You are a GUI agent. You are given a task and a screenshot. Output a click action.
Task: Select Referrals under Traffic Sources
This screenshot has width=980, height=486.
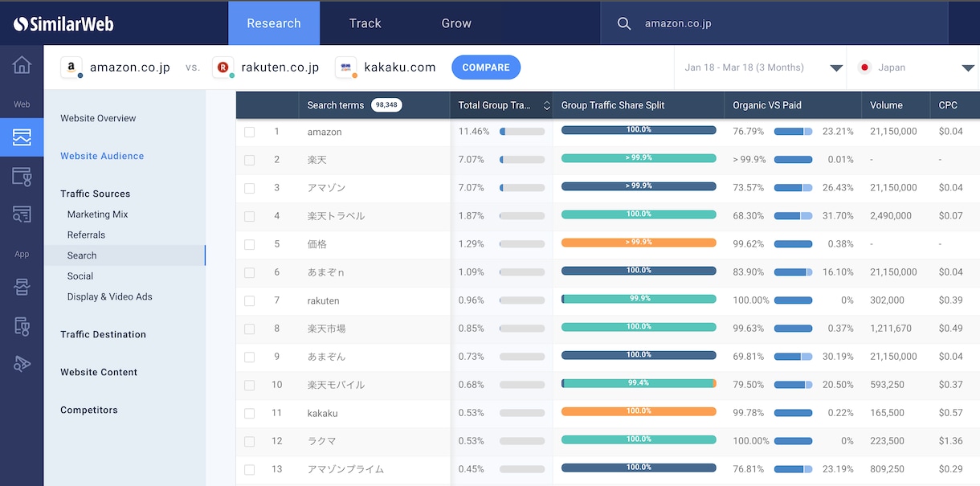click(x=86, y=235)
